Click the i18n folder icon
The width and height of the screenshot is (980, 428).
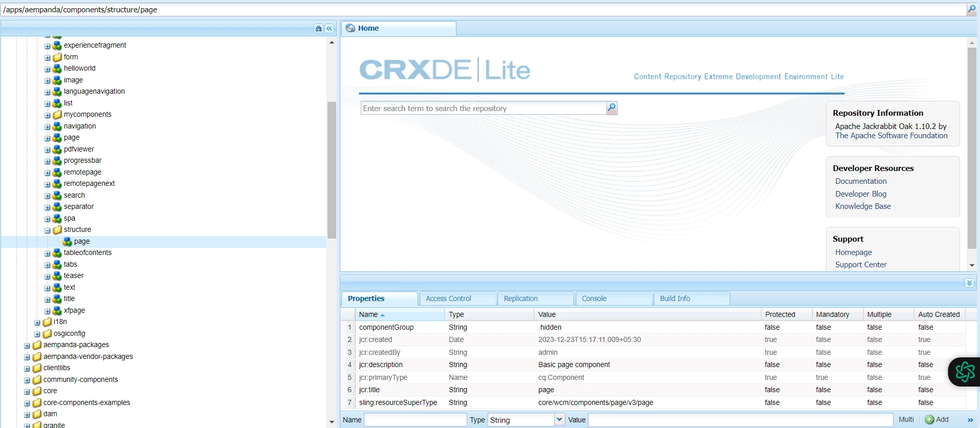pos(47,322)
